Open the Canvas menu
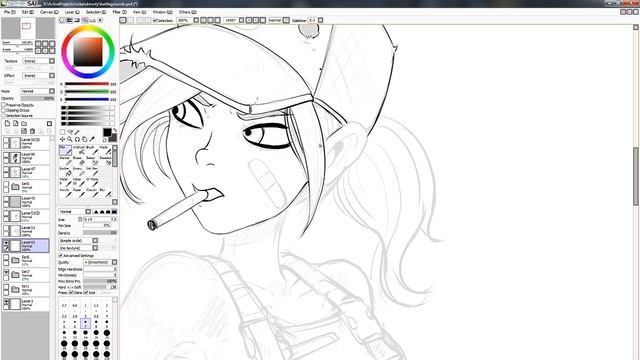Image resolution: width=640 pixels, height=360 pixels. pyautogui.click(x=49, y=12)
